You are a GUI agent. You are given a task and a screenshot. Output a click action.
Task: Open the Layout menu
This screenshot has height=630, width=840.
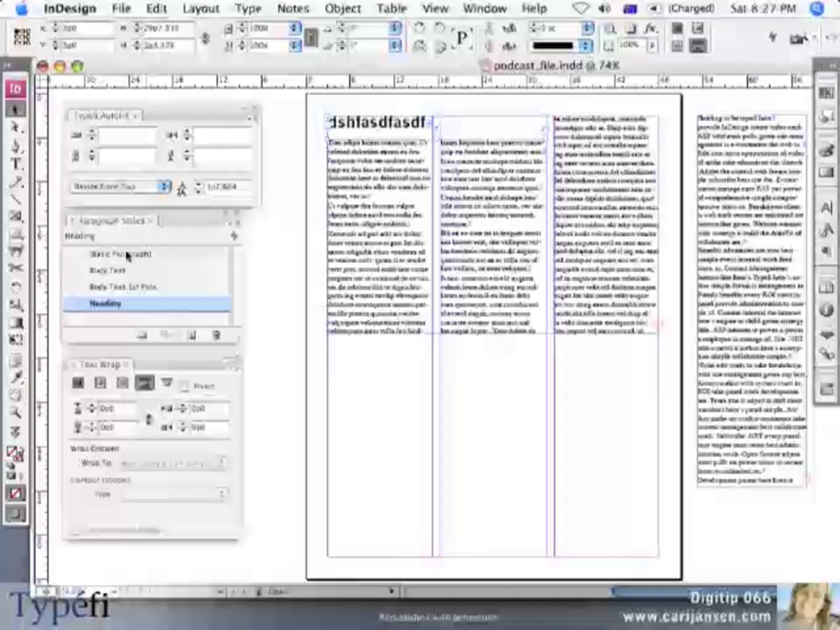[201, 8]
